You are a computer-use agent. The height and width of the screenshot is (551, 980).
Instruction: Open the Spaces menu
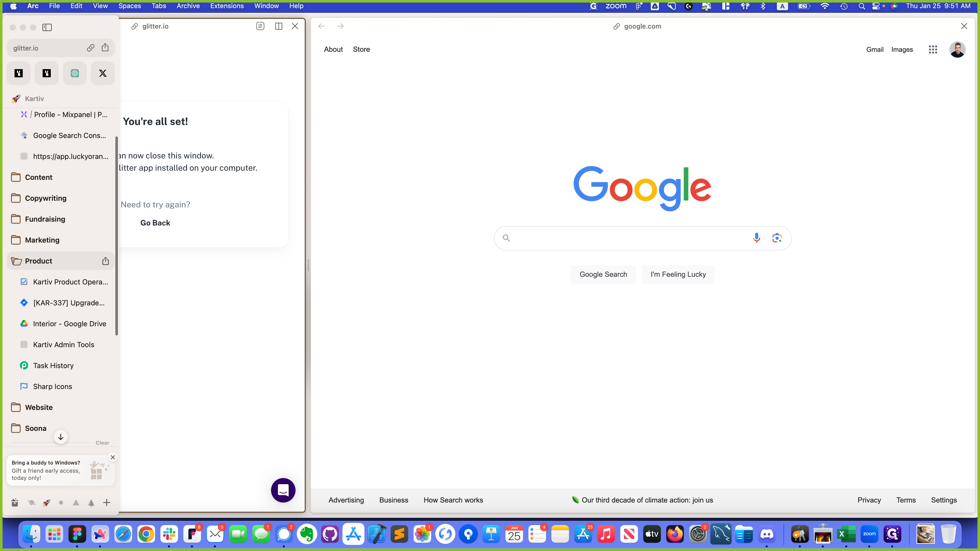tap(129, 6)
